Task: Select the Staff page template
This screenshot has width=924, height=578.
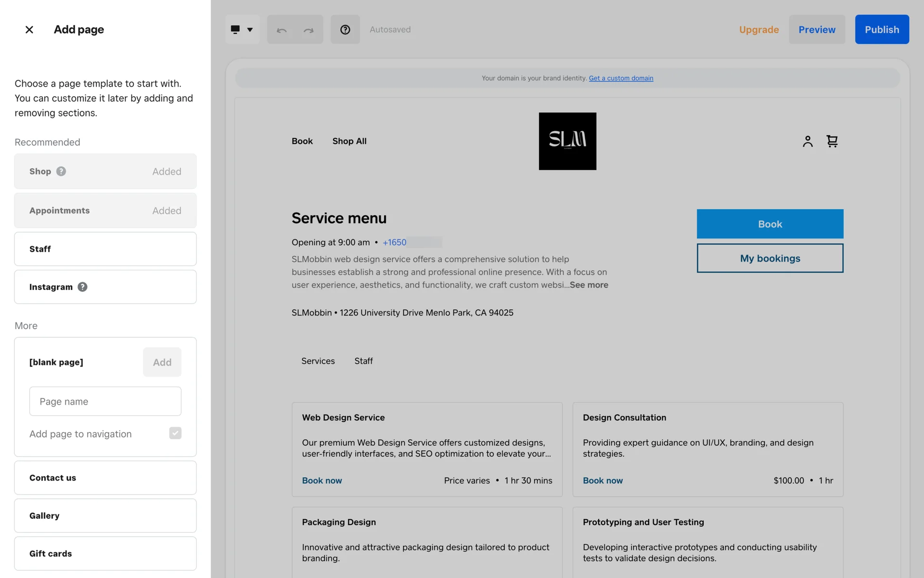Action: (105, 249)
